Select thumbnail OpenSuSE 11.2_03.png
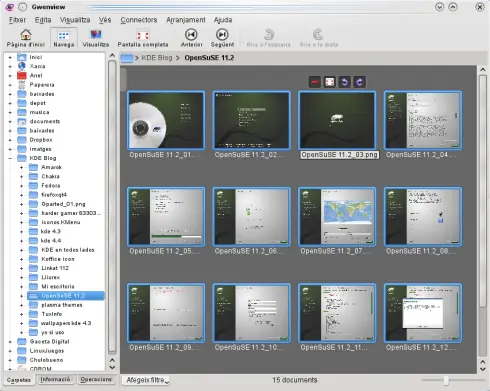This screenshot has width=490, height=391. click(337, 120)
